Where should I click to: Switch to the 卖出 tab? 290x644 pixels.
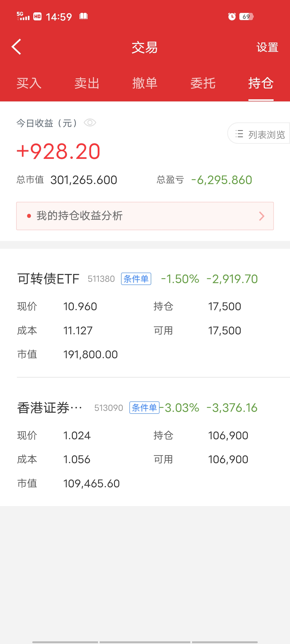(x=87, y=83)
